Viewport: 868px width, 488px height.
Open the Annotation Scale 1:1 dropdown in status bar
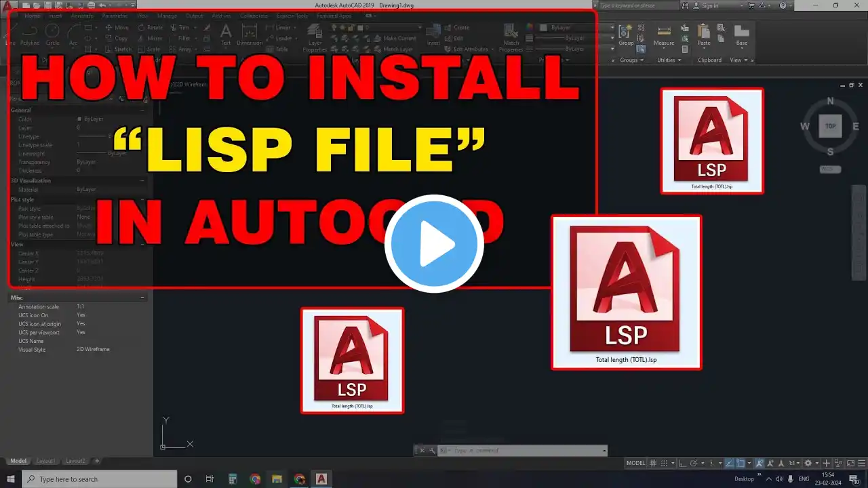pyautogui.click(x=795, y=463)
